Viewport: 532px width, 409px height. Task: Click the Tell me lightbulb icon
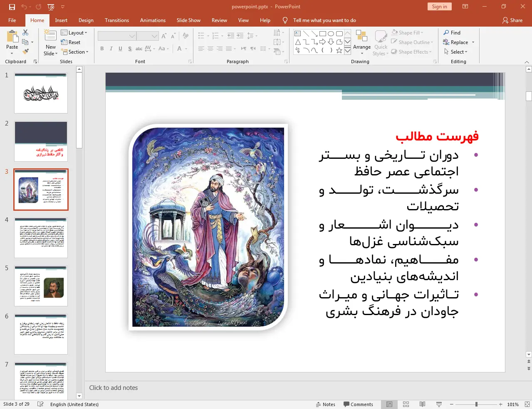[x=285, y=20]
